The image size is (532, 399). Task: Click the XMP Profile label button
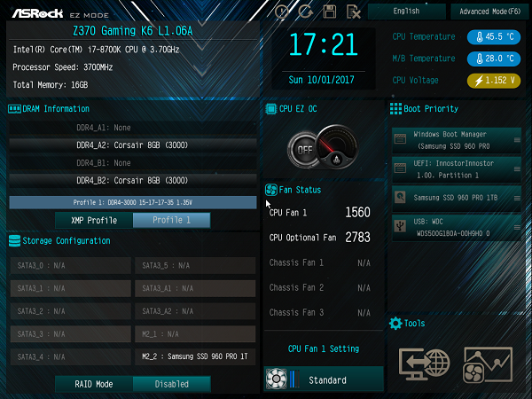point(94,220)
